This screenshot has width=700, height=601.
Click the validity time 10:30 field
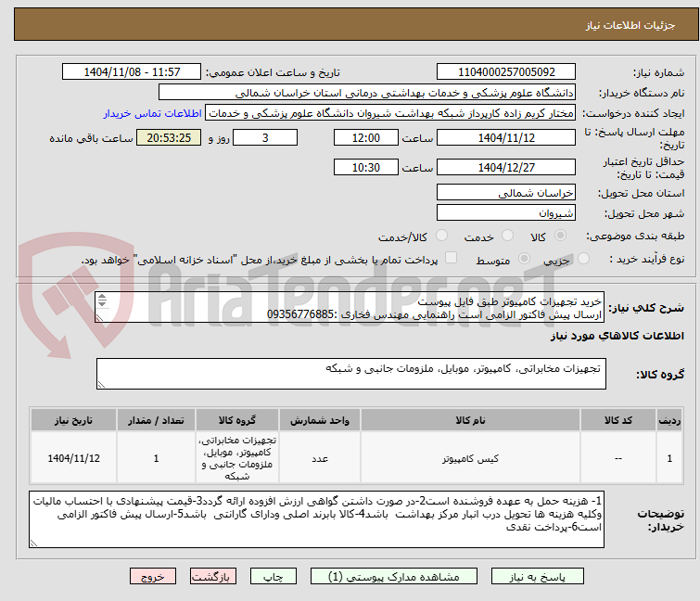tap(366, 167)
